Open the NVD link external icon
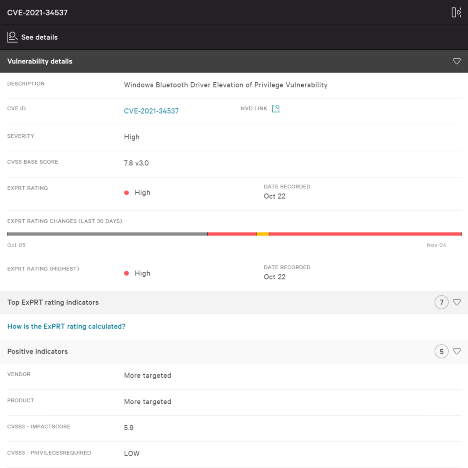 276,109
